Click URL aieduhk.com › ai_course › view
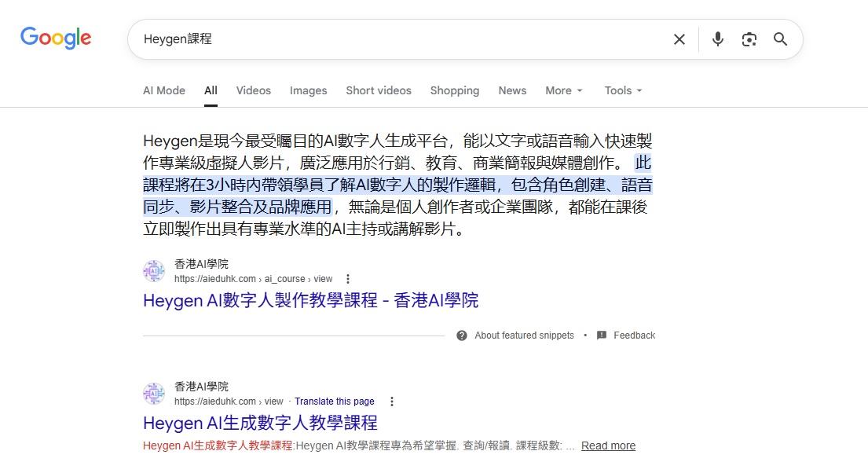868x473 pixels. (x=254, y=279)
